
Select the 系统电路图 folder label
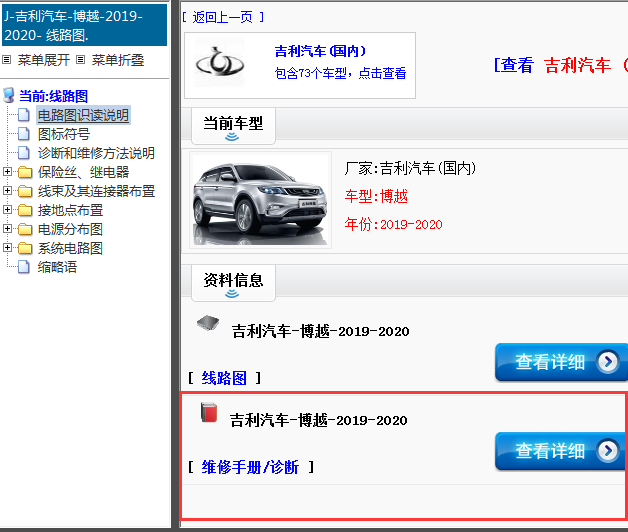pyautogui.click(x=70, y=248)
